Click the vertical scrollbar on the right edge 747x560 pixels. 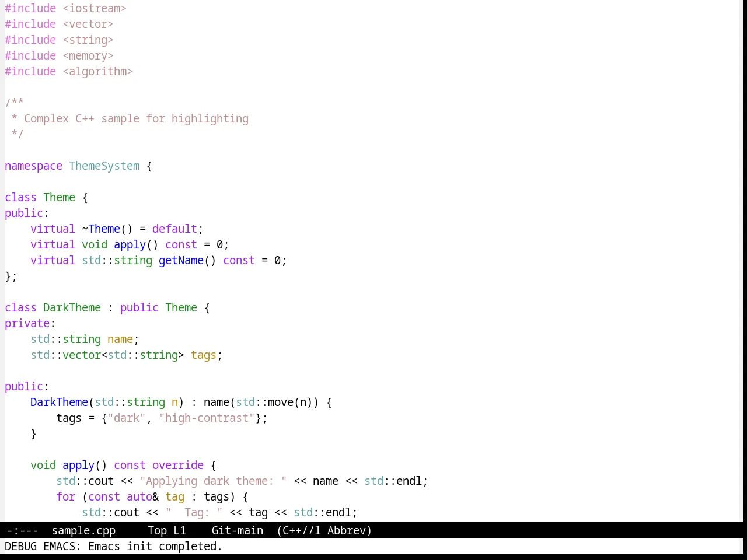(x=742, y=261)
